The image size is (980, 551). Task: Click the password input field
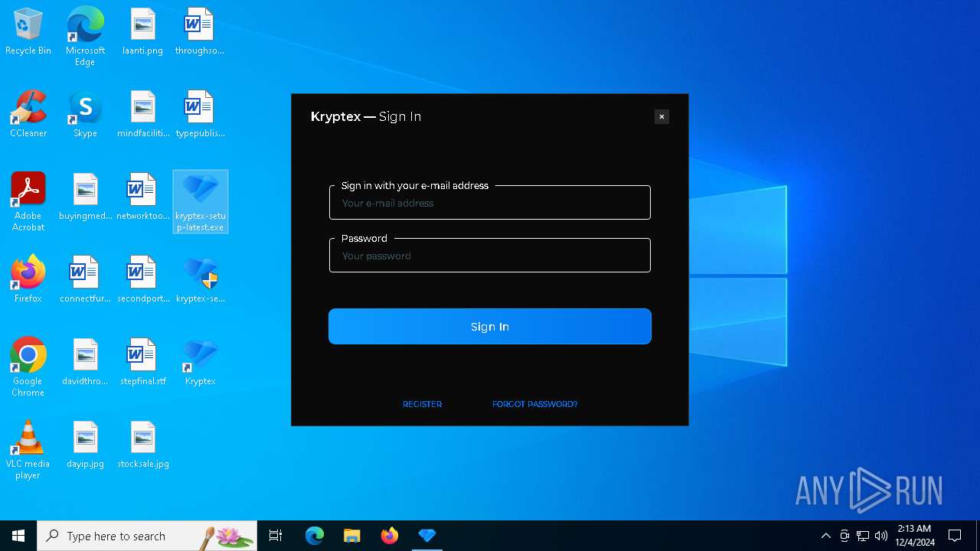click(490, 256)
